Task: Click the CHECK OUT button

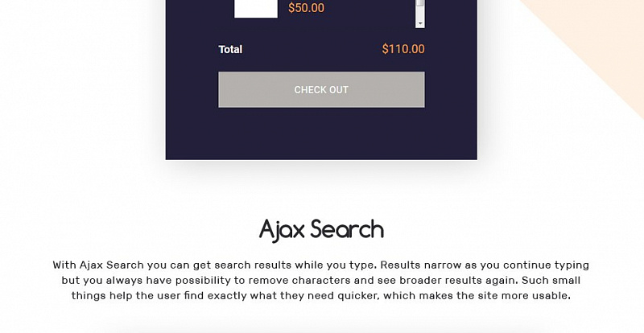Action: pos(321,89)
